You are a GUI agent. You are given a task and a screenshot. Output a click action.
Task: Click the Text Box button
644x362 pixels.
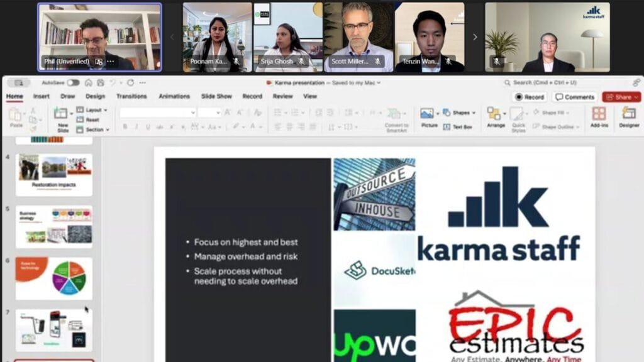click(458, 127)
